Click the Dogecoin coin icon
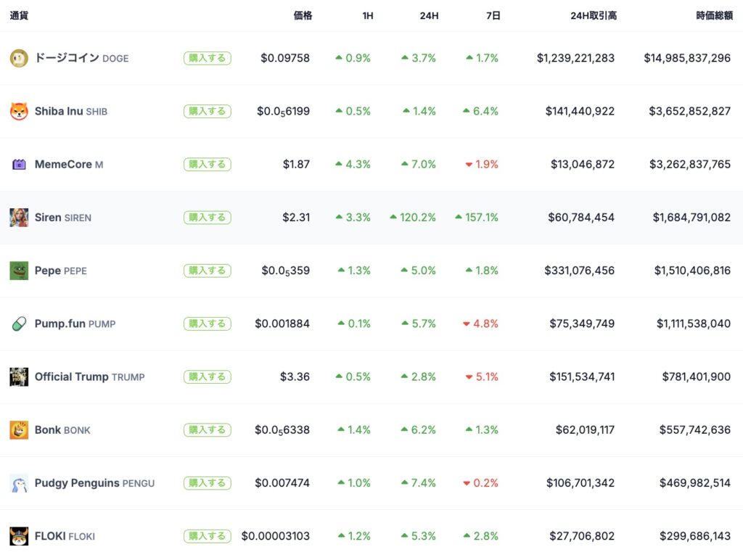Viewport: 743px width, 560px height. pyautogui.click(x=19, y=58)
